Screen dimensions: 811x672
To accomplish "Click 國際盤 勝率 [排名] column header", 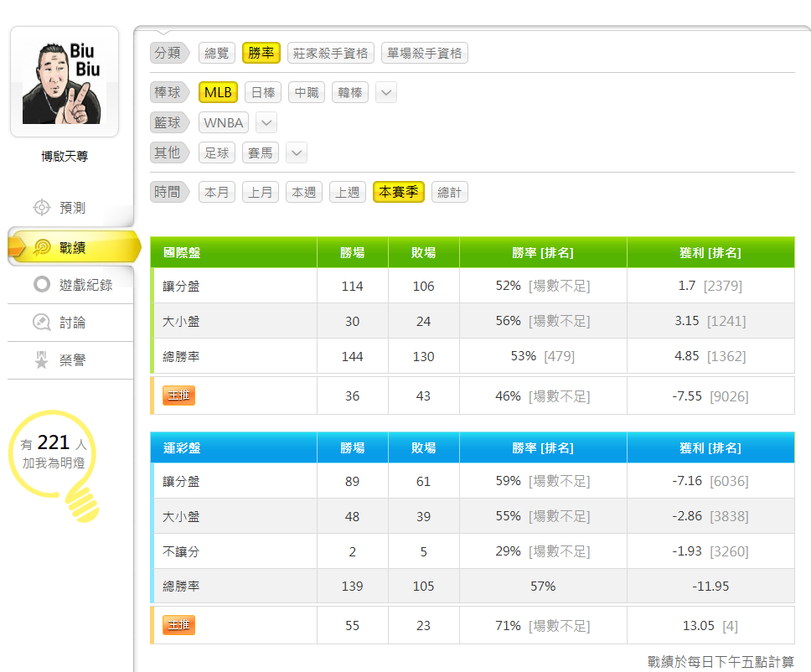I will coord(543,252).
